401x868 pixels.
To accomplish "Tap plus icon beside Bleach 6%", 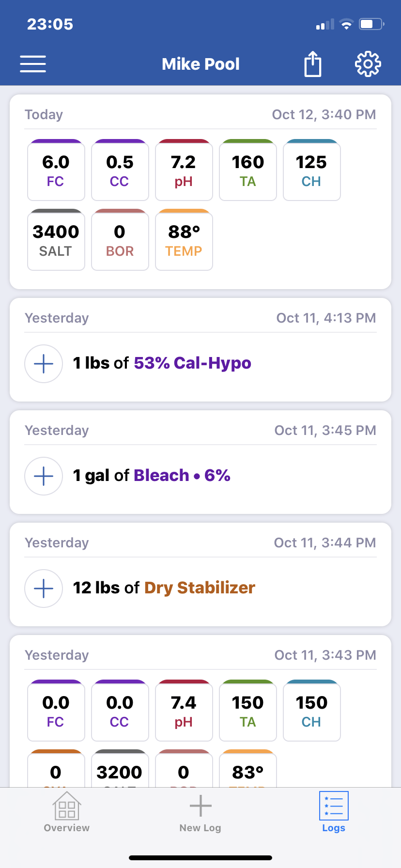I will 44,476.
